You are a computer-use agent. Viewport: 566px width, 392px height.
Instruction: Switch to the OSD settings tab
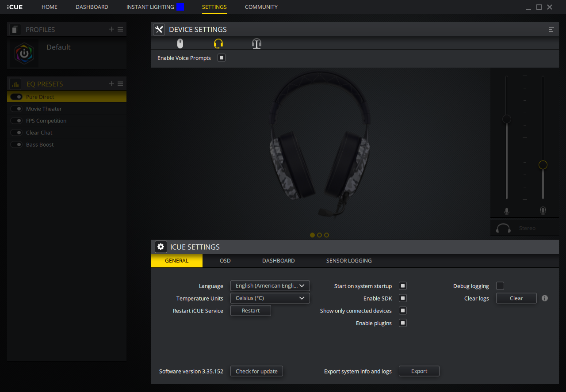click(x=225, y=261)
